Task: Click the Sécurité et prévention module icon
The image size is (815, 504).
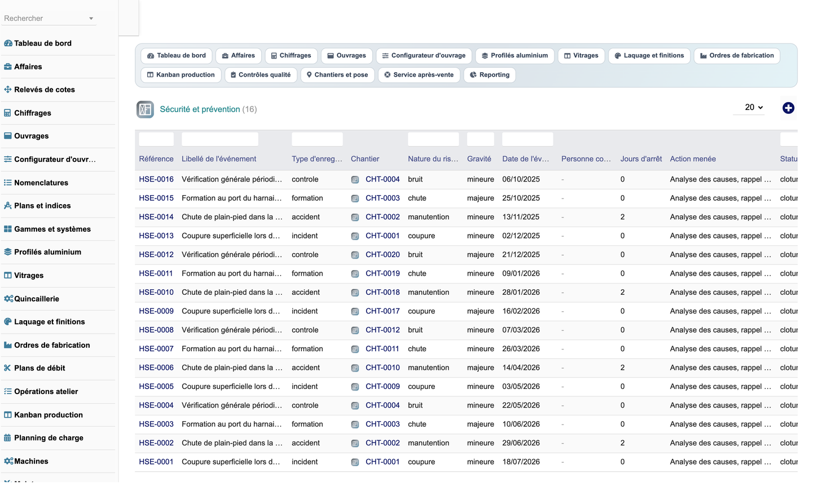Action: pos(145,109)
